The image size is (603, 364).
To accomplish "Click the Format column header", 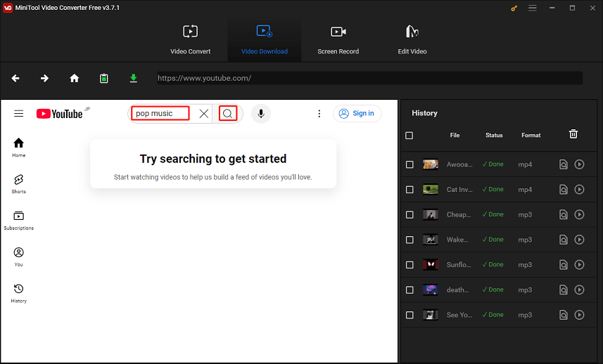I will pyautogui.click(x=531, y=135).
